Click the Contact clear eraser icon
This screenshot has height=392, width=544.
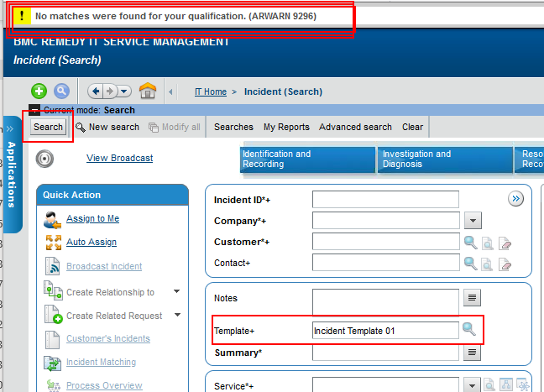tap(505, 264)
